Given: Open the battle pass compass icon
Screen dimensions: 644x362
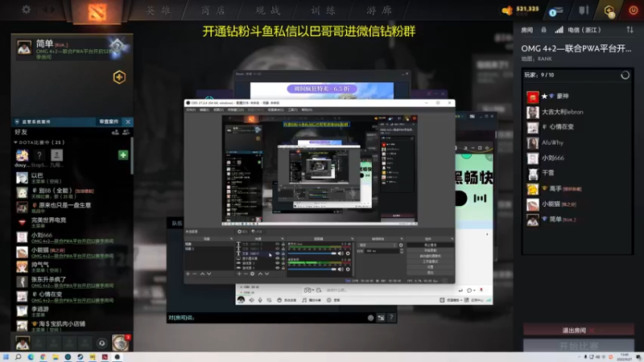Looking at the screenshot, I should point(120,343).
